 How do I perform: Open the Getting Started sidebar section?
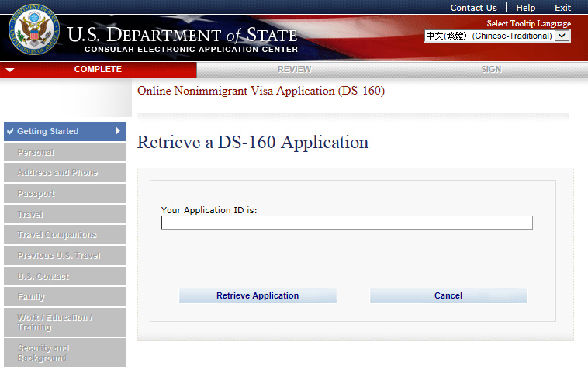coord(65,131)
